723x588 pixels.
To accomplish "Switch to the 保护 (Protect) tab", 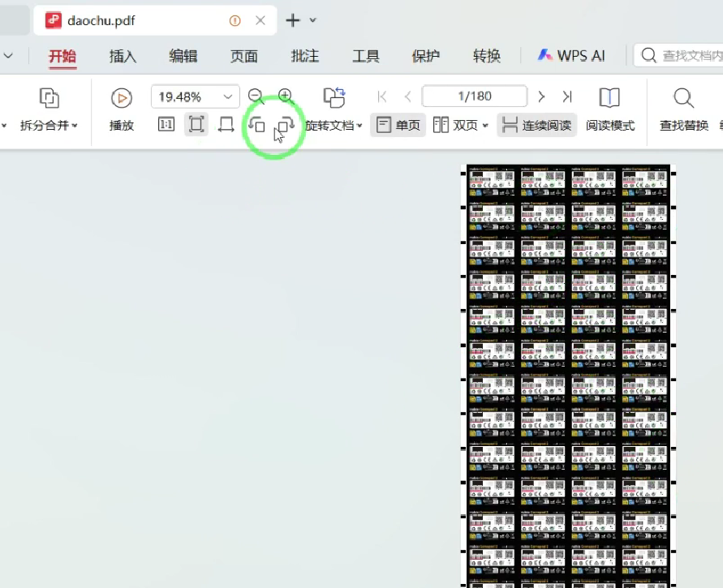I will [x=425, y=56].
